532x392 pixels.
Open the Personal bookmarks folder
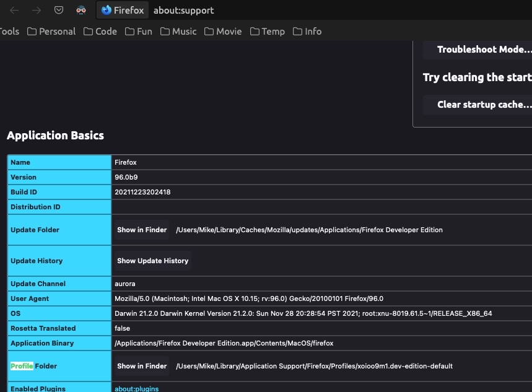(51, 32)
